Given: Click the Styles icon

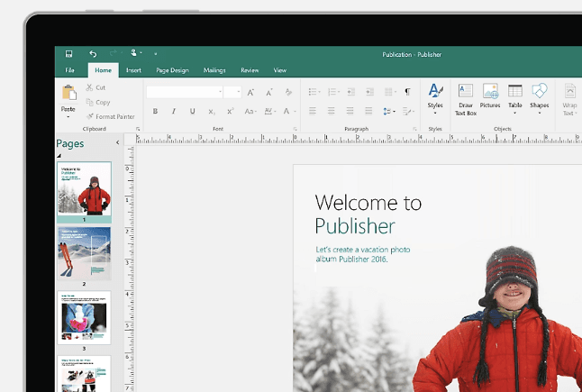Looking at the screenshot, I should [435, 96].
